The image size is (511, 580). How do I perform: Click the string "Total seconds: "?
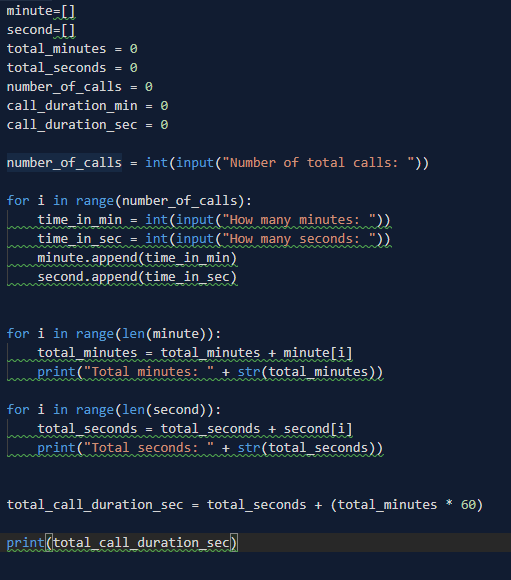(x=149, y=448)
